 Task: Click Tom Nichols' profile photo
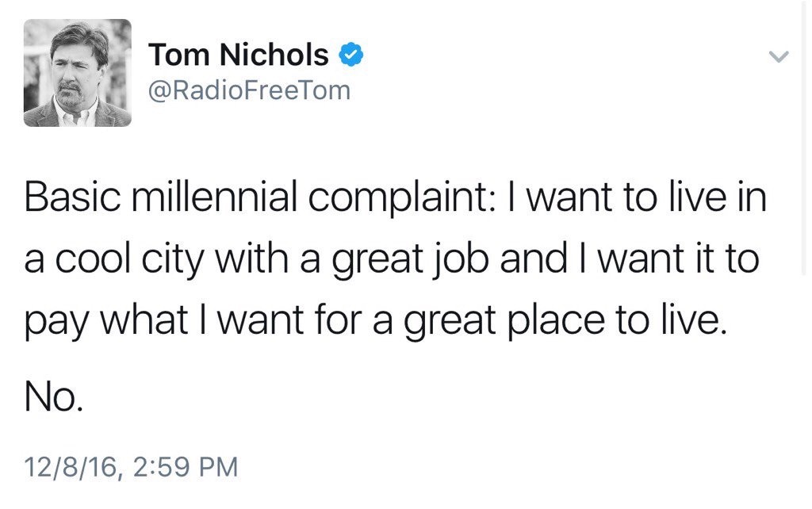pyautogui.click(x=77, y=73)
